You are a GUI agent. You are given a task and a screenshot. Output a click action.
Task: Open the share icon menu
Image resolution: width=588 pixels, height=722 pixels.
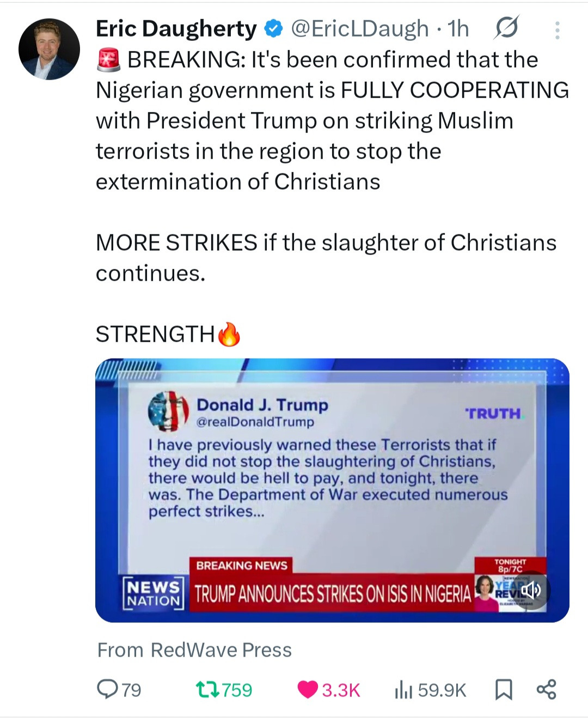546,689
